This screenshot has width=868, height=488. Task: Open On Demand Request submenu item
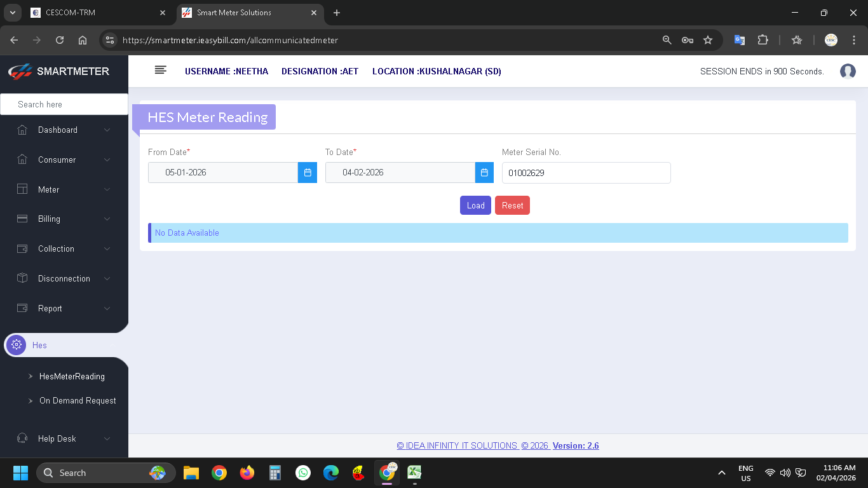click(78, 400)
